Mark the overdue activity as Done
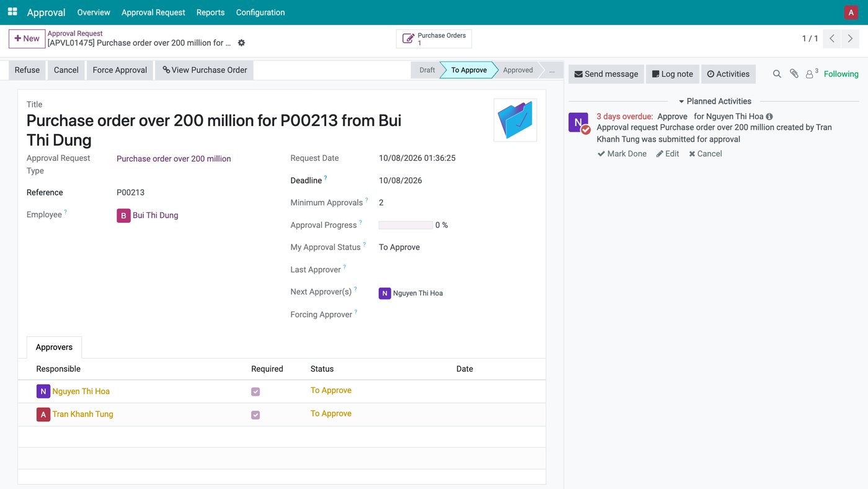The width and height of the screenshot is (868, 489). (x=622, y=154)
